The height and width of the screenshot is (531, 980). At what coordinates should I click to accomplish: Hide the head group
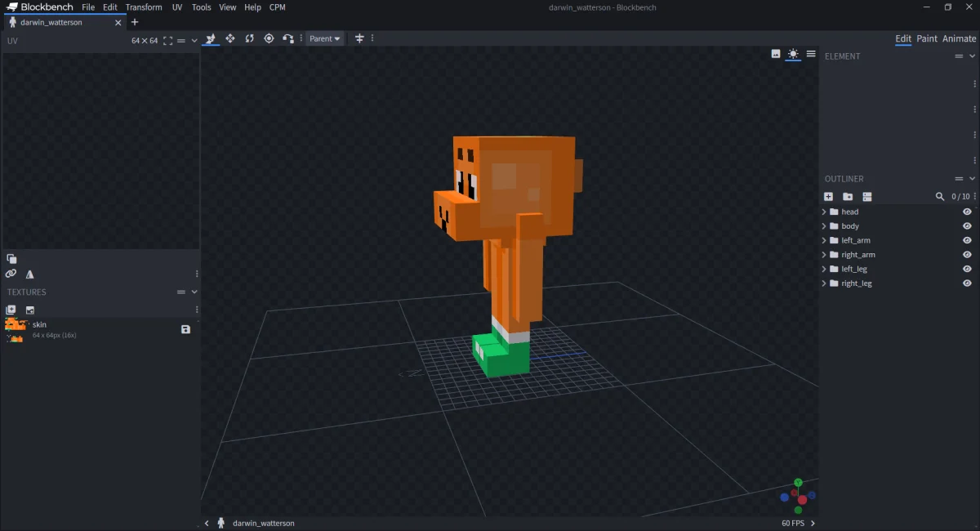(x=967, y=212)
